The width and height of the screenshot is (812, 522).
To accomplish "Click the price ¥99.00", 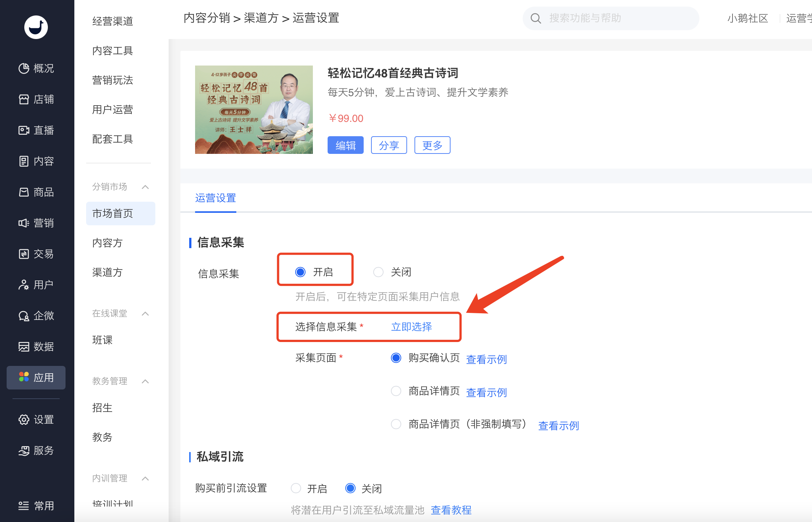I will (x=346, y=119).
